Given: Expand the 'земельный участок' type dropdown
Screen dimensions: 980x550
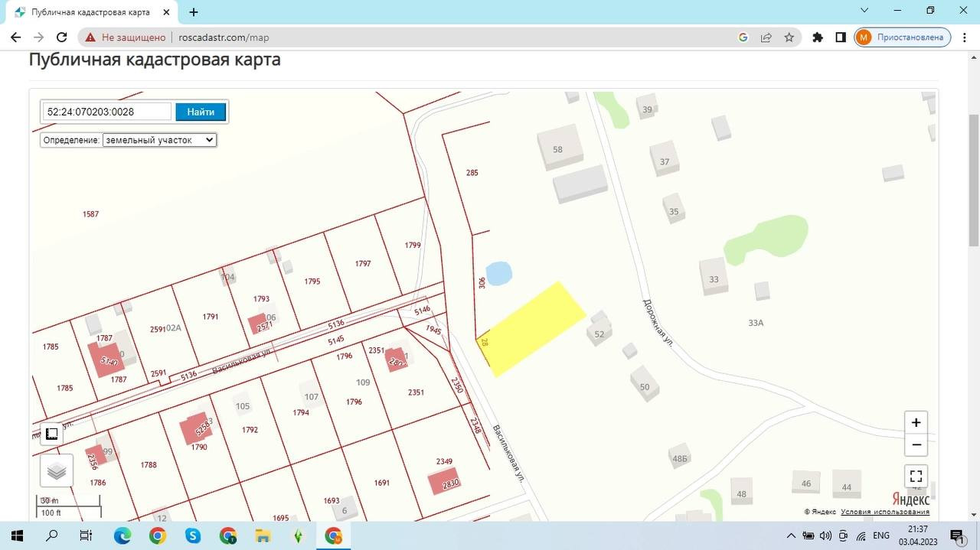Looking at the screenshot, I should (x=160, y=140).
